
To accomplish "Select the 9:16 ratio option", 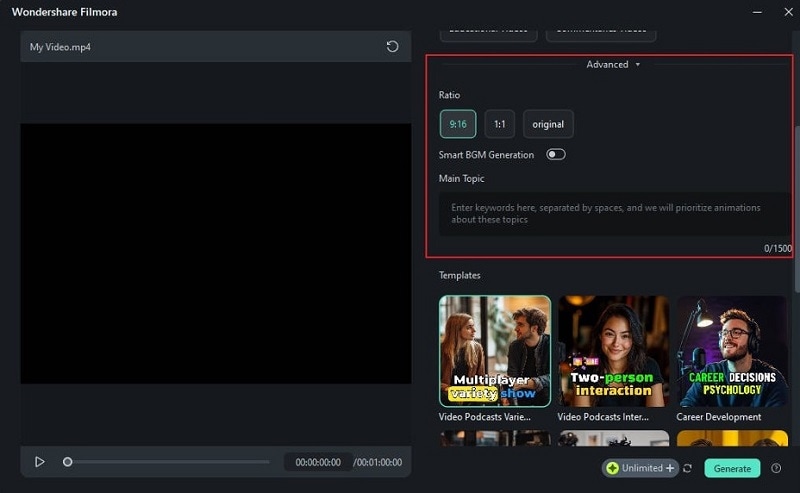I will 458,124.
